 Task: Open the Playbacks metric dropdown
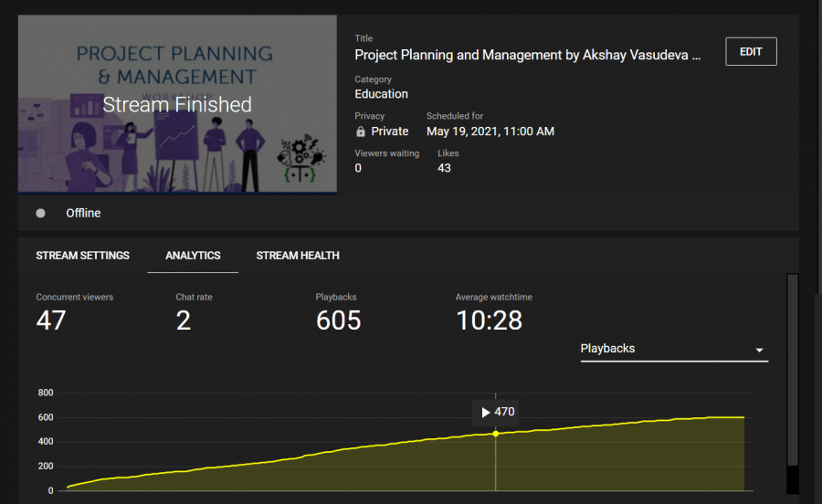[673, 349]
